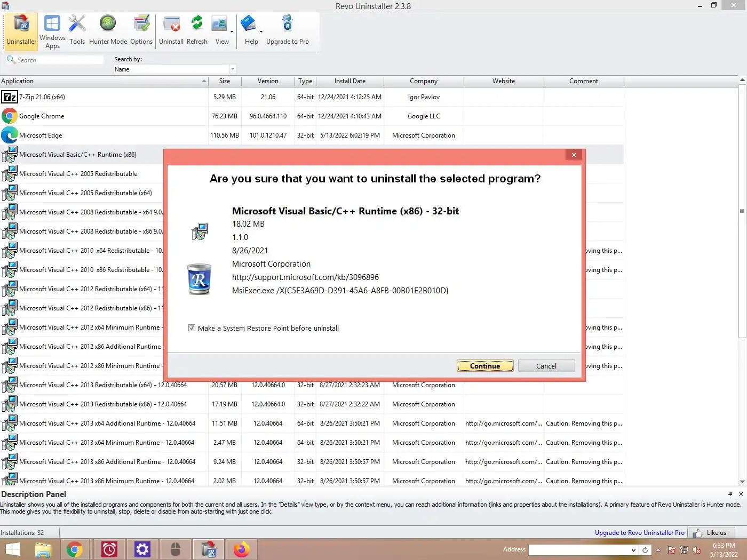
Task: Open Chrome from the taskbar
Action: [x=75, y=549]
